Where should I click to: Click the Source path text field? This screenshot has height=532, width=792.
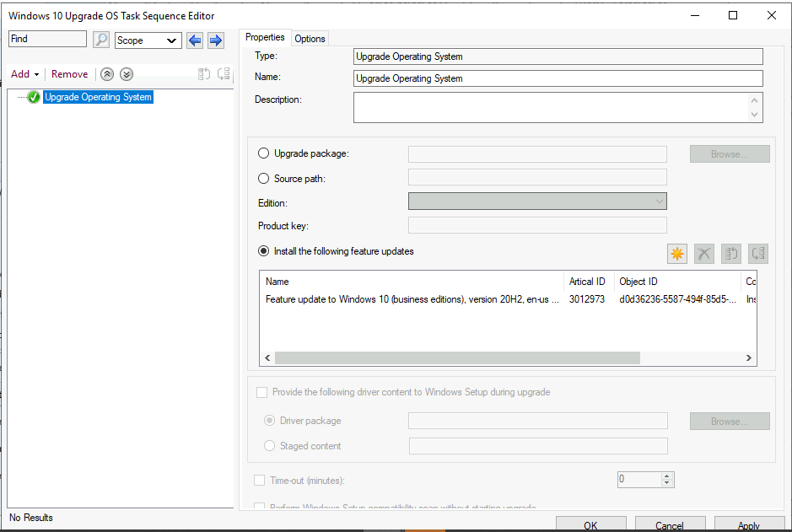coord(537,177)
